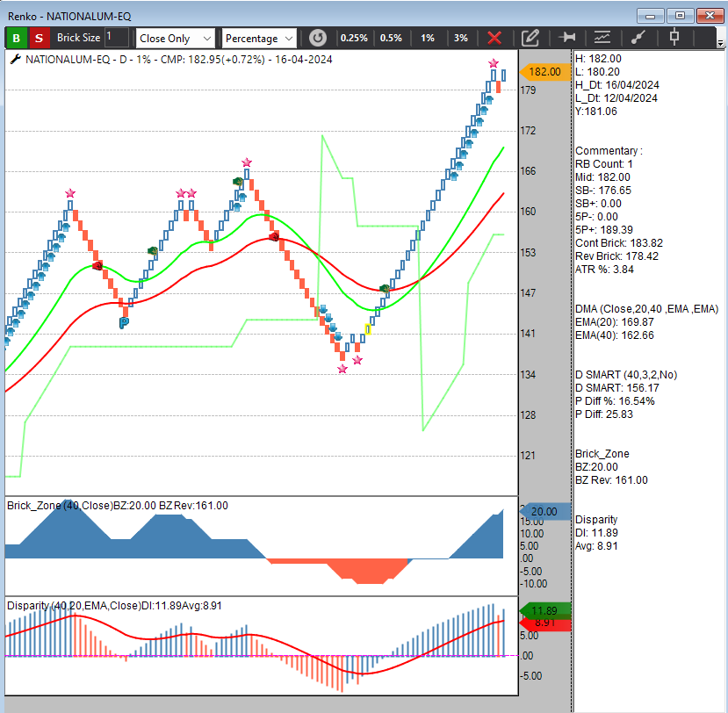Click the blue 20.00 Brick Zone tag

click(x=544, y=512)
